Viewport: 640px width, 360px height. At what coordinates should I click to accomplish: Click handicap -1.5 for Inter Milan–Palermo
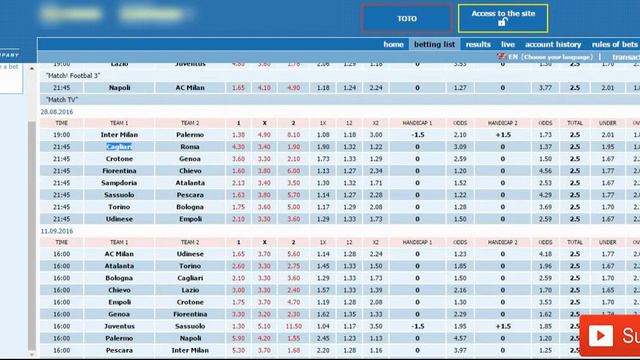point(418,135)
